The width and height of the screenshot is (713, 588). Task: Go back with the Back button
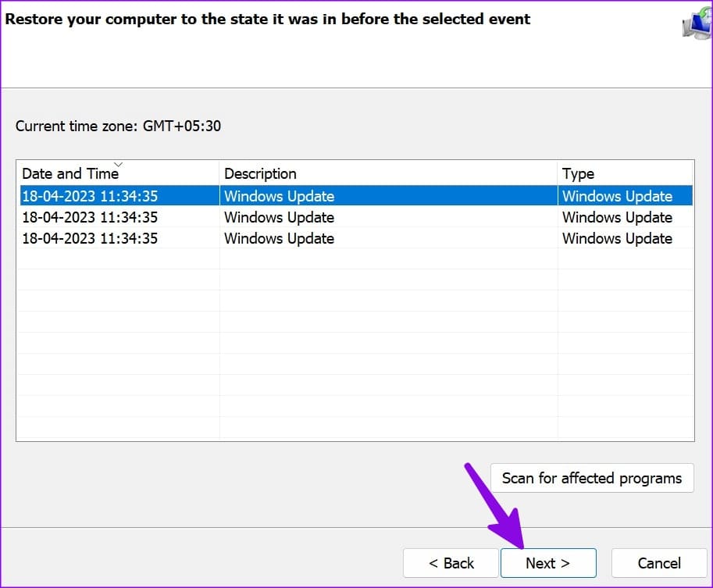(451, 563)
